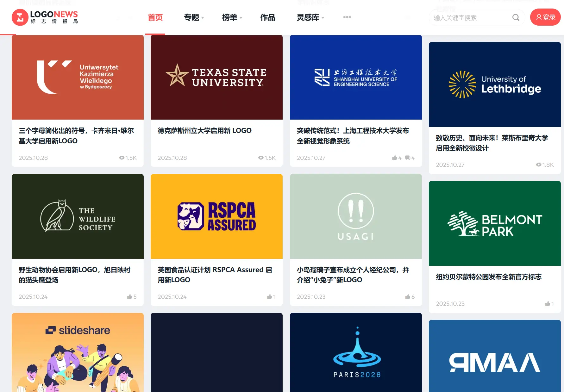This screenshot has height=392, width=564.
Task: Expand the 专题 dropdown menu
Action: point(194,17)
